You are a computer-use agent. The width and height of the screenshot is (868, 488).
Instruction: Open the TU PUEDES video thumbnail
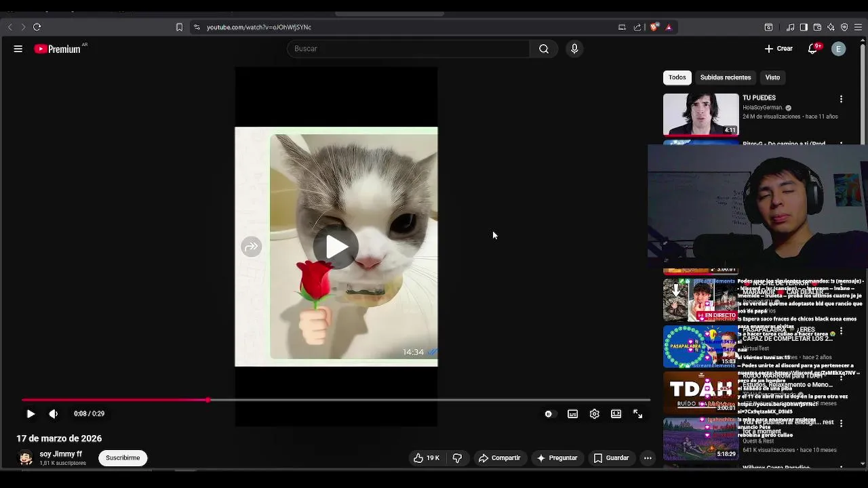pos(701,115)
